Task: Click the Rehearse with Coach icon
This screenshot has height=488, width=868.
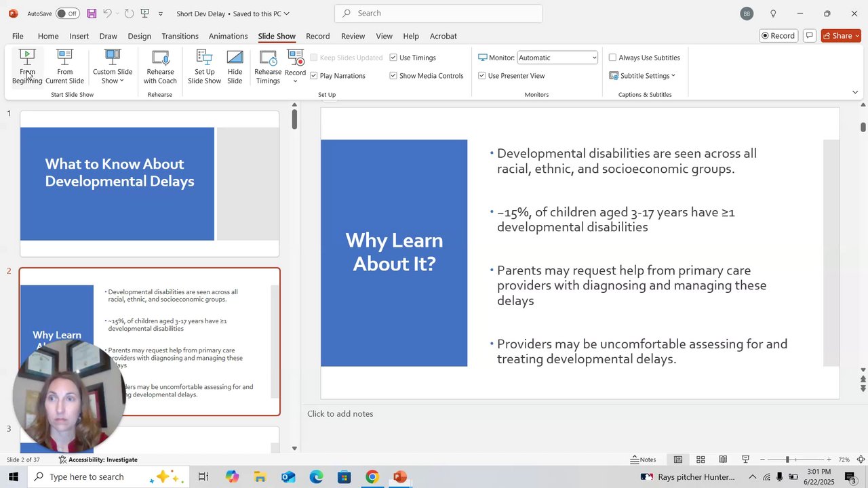Action: pos(160,66)
